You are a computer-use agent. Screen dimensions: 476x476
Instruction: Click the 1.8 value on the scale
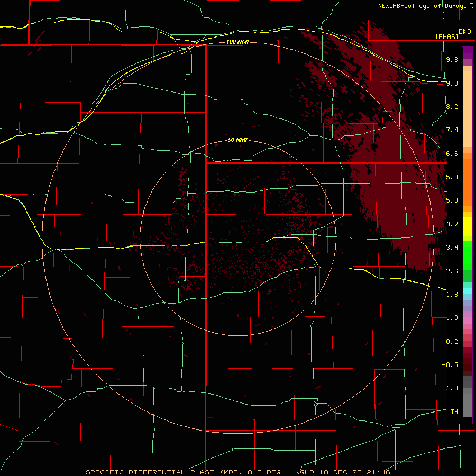pyautogui.click(x=452, y=295)
